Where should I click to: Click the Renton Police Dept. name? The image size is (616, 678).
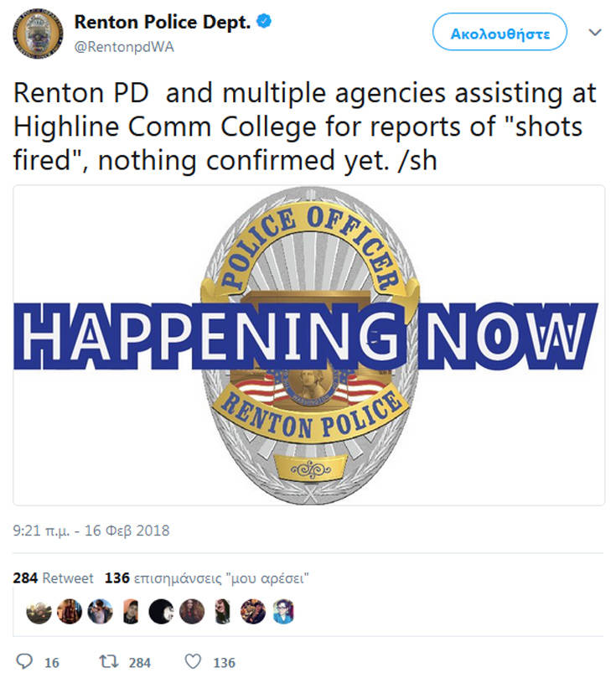click(x=162, y=23)
